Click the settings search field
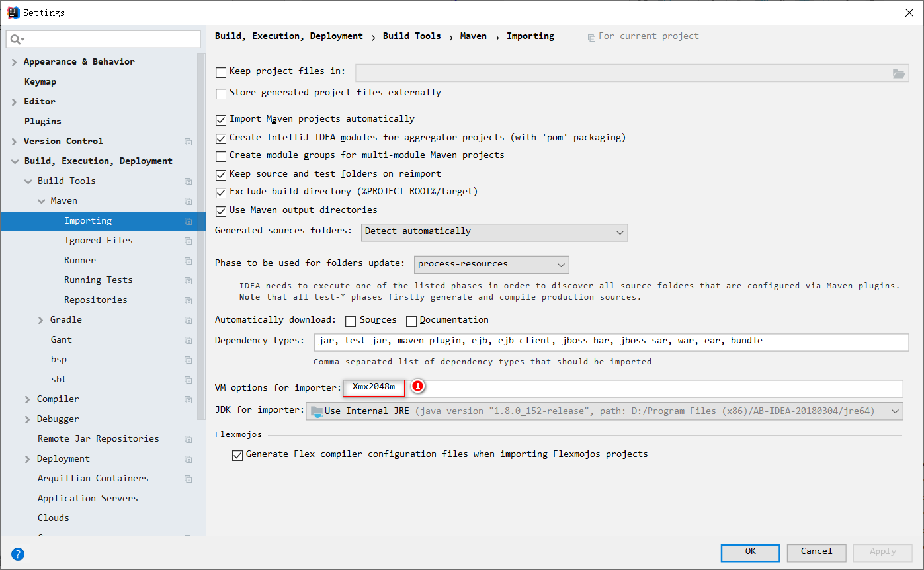Image resolution: width=924 pixels, height=570 pixels. (103, 40)
